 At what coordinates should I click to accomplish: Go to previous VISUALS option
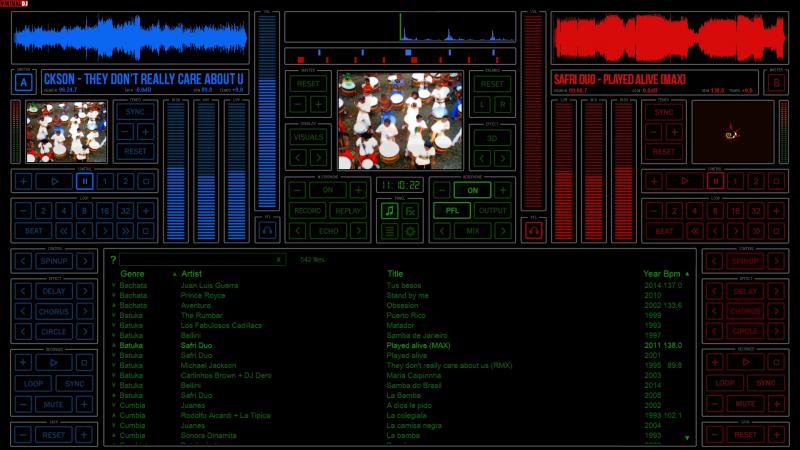point(298,157)
